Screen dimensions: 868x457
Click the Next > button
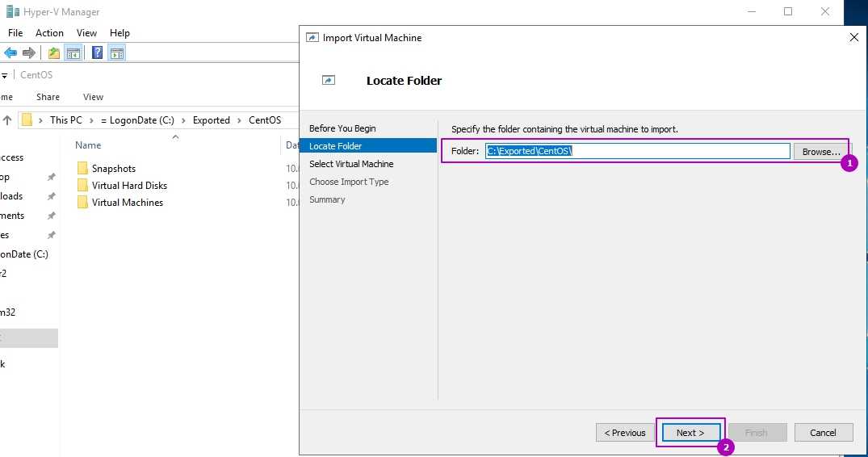[690, 433]
